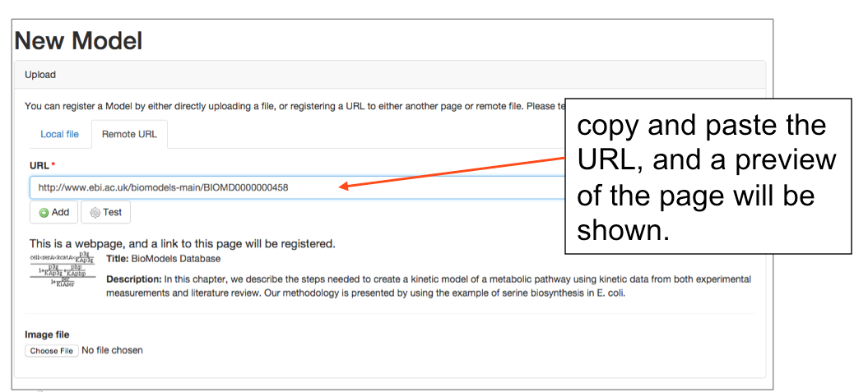Click the Image file label
Viewport: 868px width, 392px height.
48,334
